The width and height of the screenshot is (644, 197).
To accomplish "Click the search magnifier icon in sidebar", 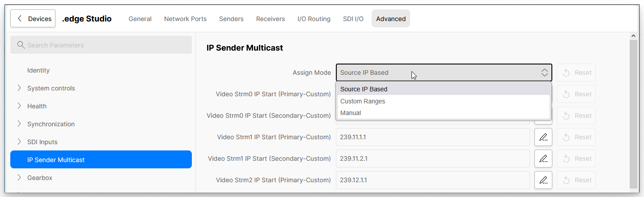I will point(21,45).
